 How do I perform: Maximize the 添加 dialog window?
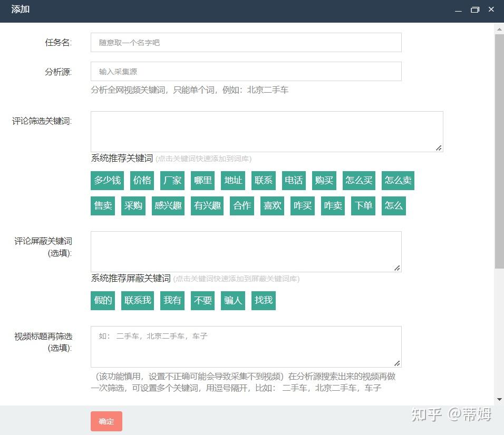tap(475, 9)
